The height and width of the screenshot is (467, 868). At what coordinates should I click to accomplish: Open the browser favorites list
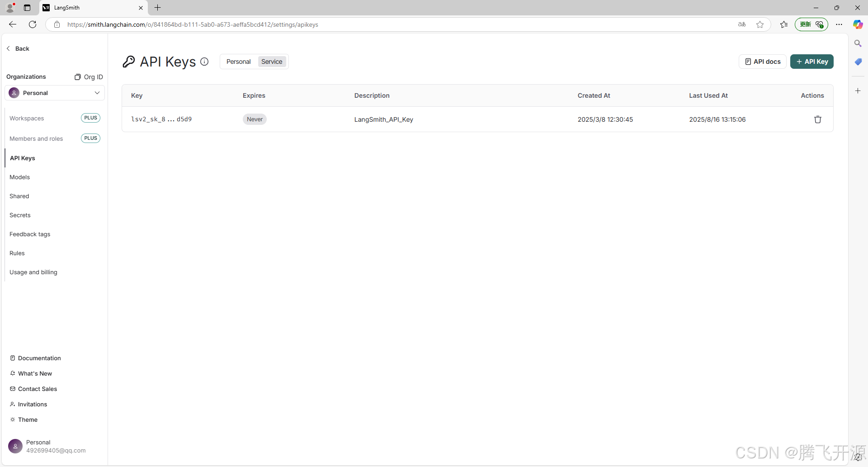(x=784, y=24)
